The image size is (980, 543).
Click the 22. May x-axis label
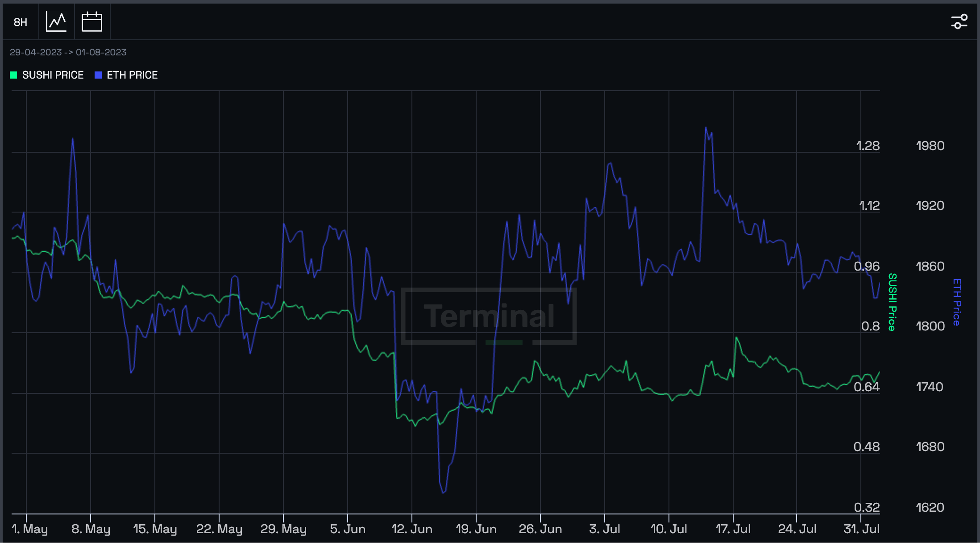(219, 529)
